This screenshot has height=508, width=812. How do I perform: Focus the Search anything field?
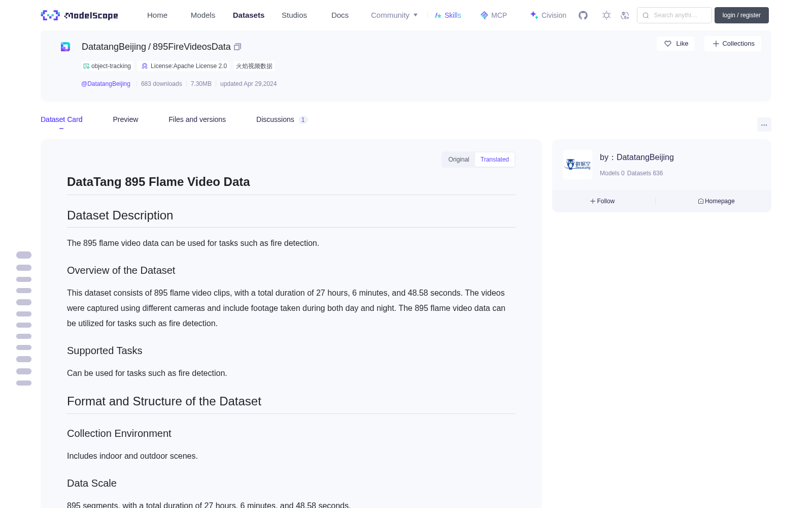(674, 15)
